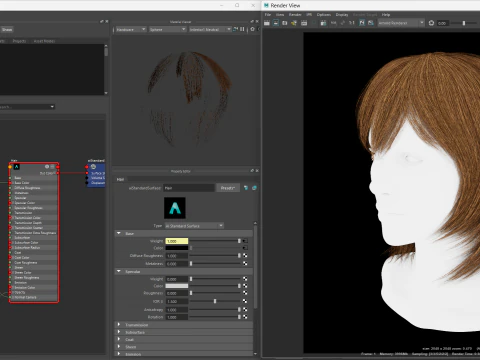480x360 pixels.
Task: Click the exposure slider in Render View toolbar
Action: [465, 23]
